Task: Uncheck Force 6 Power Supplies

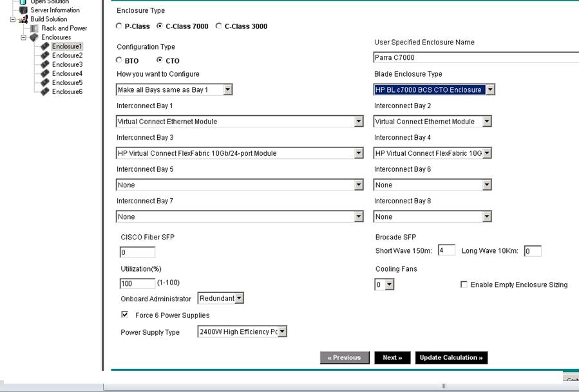Action: point(125,315)
